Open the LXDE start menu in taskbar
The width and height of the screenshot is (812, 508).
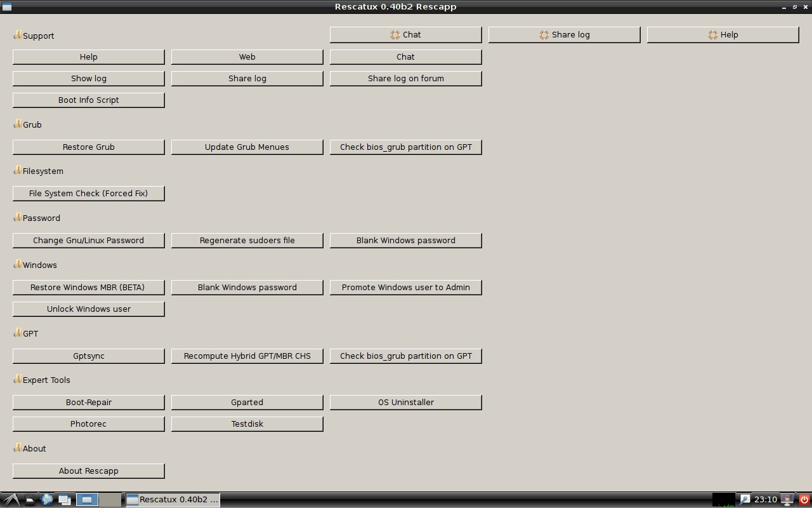click(x=11, y=500)
